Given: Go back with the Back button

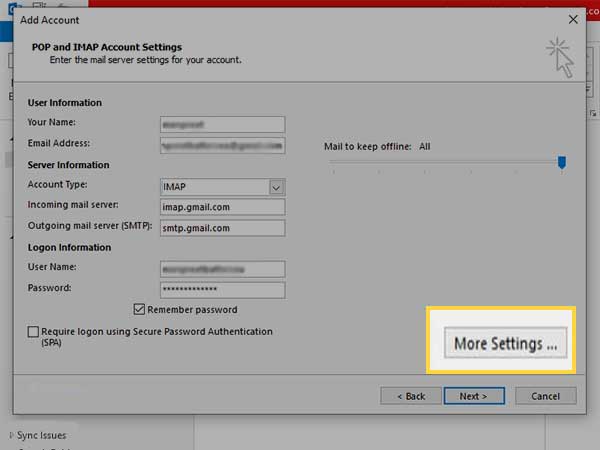Looking at the screenshot, I should coord(411,396).
